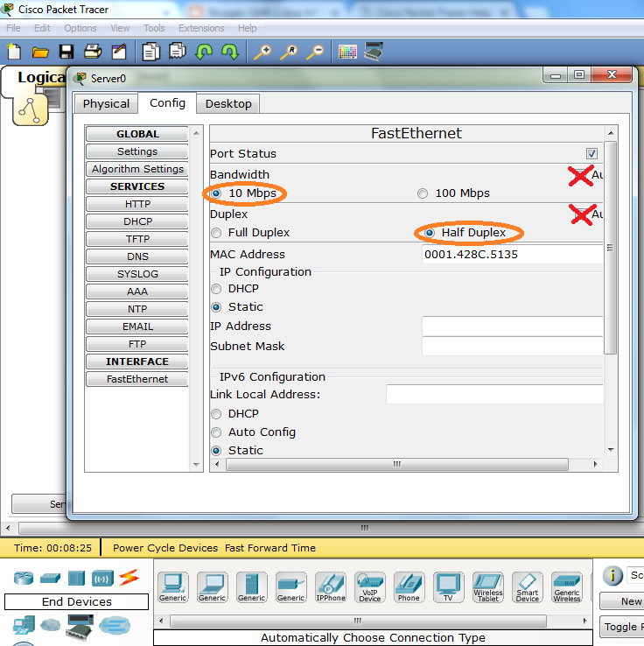Zoom in with the magnifier plus icon
The width and height of the screenshot is (644, 646).
262,53
